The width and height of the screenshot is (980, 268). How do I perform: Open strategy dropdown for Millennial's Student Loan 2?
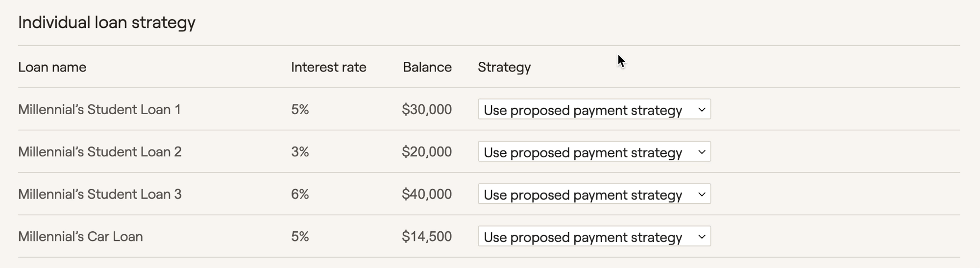point(594,152)
